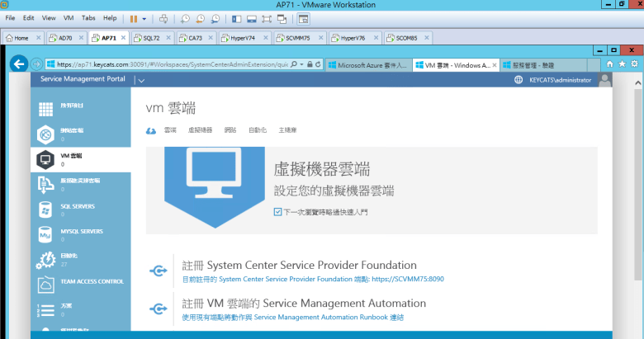The image size is (644, 339).
Task: Click the globe language icon
Action: point(519,80)
